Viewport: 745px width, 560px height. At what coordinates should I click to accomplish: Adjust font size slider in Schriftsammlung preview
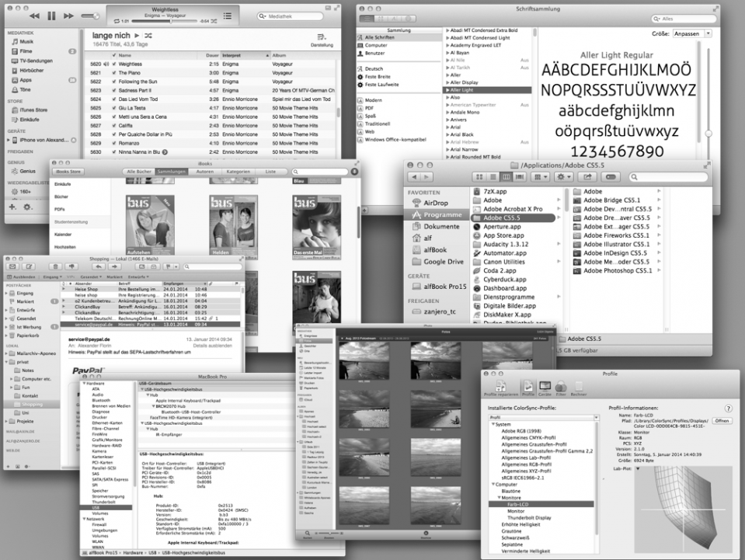708,134
